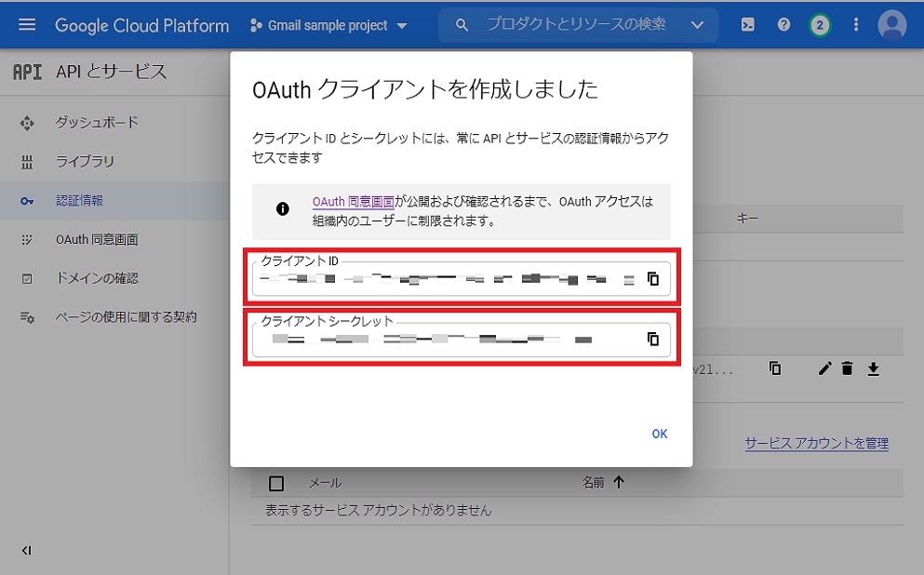Screen dimensions: 924x575
Task: Open the Gmail sample project selector
Action: [329, 25]
